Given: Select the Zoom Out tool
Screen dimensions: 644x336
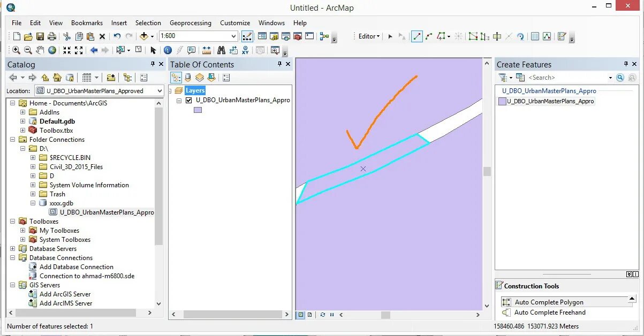Looking at the screenshot, I should point(28,50).
